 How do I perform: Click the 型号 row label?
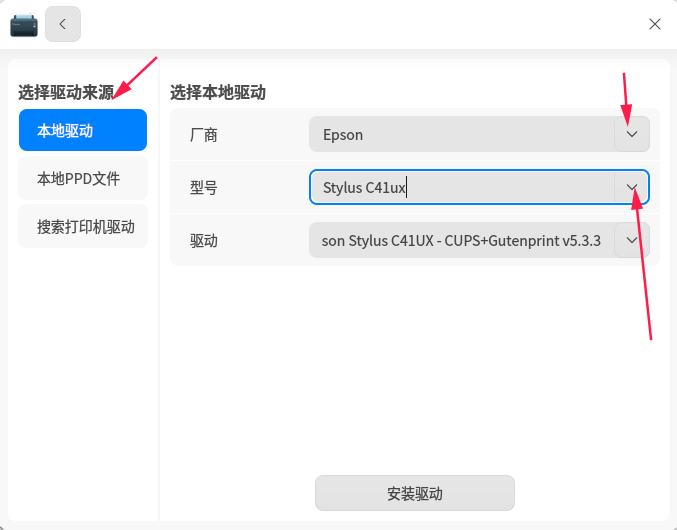[x=203, y=188]
